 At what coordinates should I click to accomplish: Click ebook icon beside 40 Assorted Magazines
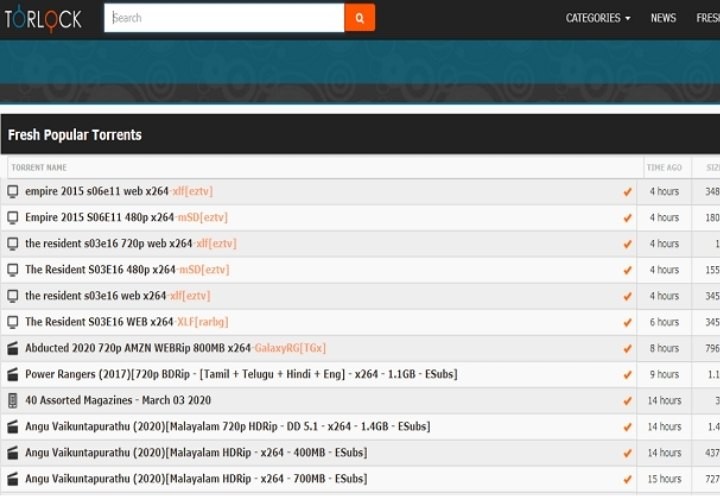(13, 400)
